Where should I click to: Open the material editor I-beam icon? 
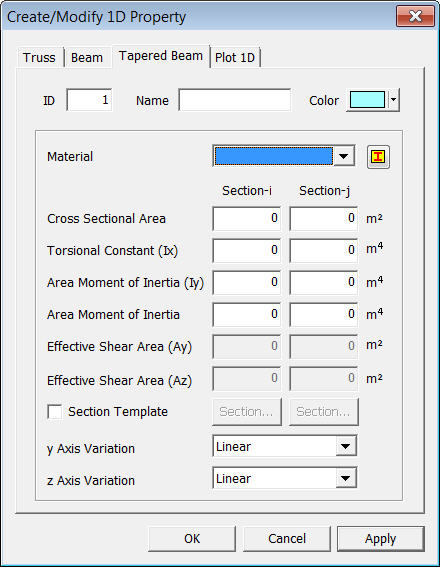(378, 157)
